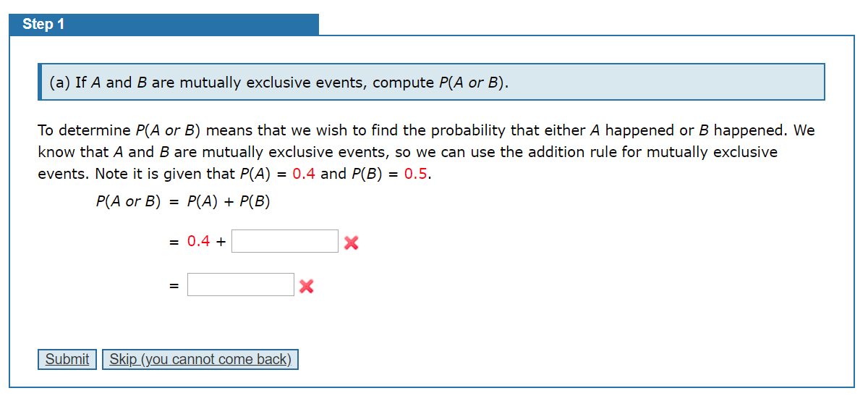Click the red X beside the first answer box

pyautogui.click(x=351, y=243)
